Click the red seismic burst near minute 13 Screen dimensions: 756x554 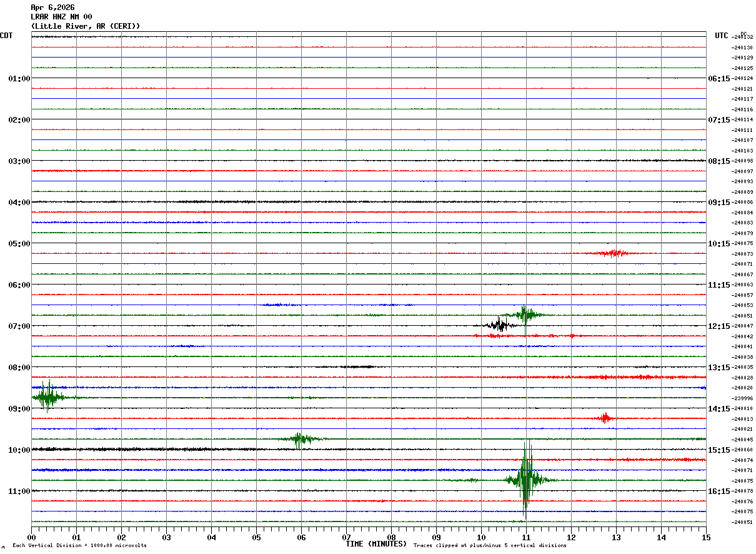click(x=612, y=253)
